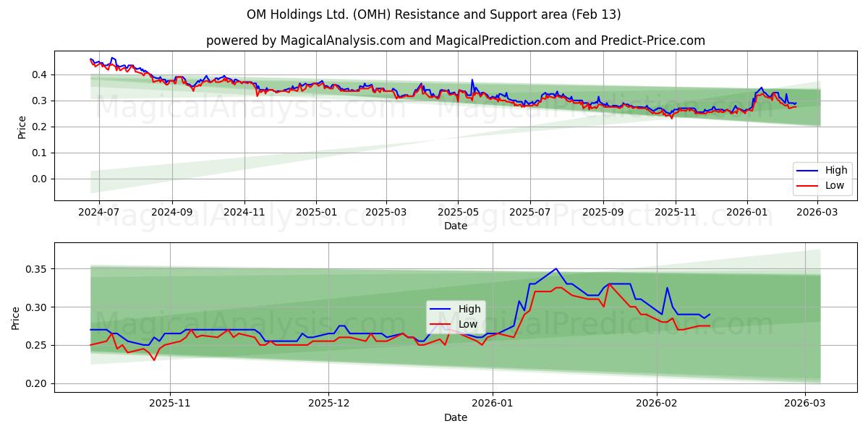Viewport: 868px width, 434px height.
Task: Click the 2026-03 tick label on upper chart
Action: click(x=817, y=213)
